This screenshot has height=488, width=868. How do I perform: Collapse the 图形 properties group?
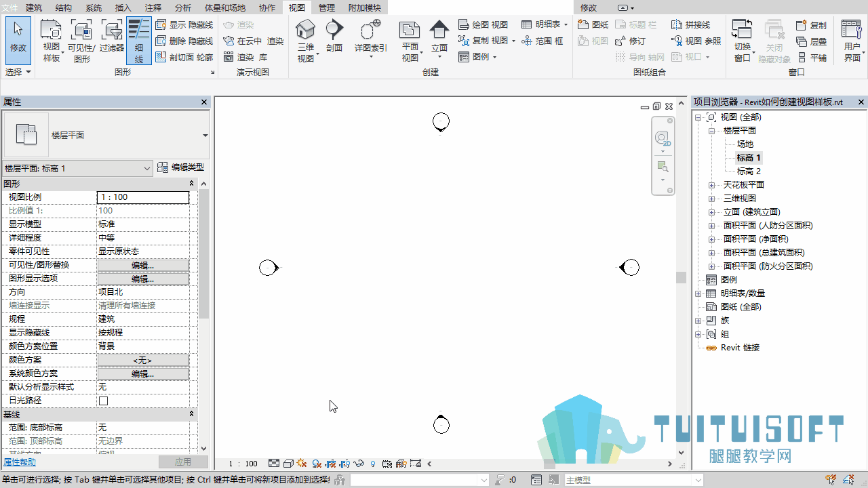pyautogui.click(x=191, y=184)
